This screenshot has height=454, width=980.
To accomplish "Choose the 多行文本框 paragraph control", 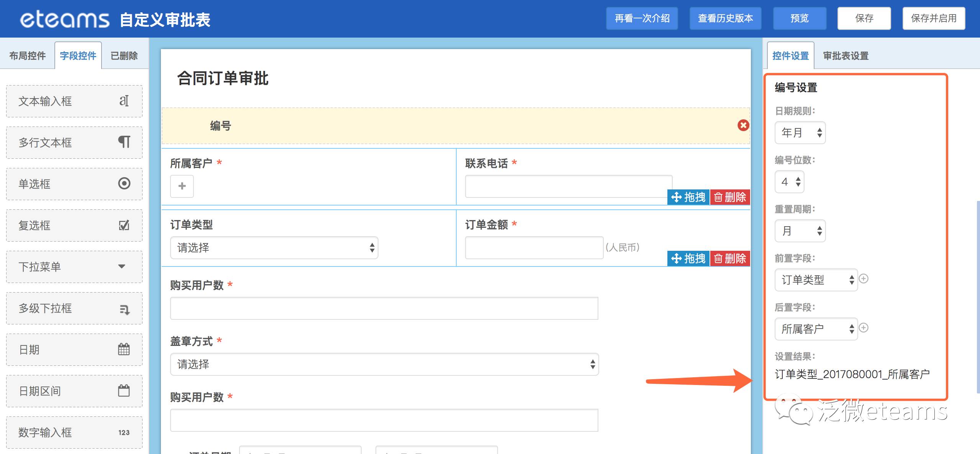I will click(x=74, y=143).
